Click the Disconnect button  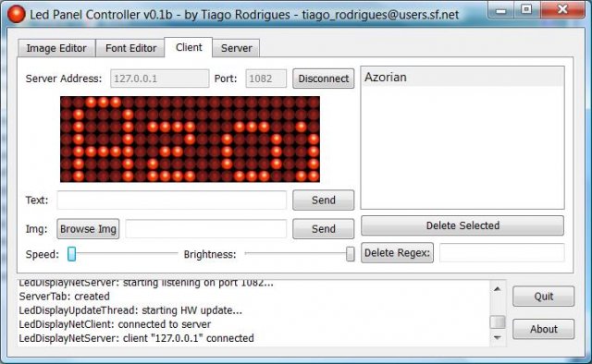[324, 79]
